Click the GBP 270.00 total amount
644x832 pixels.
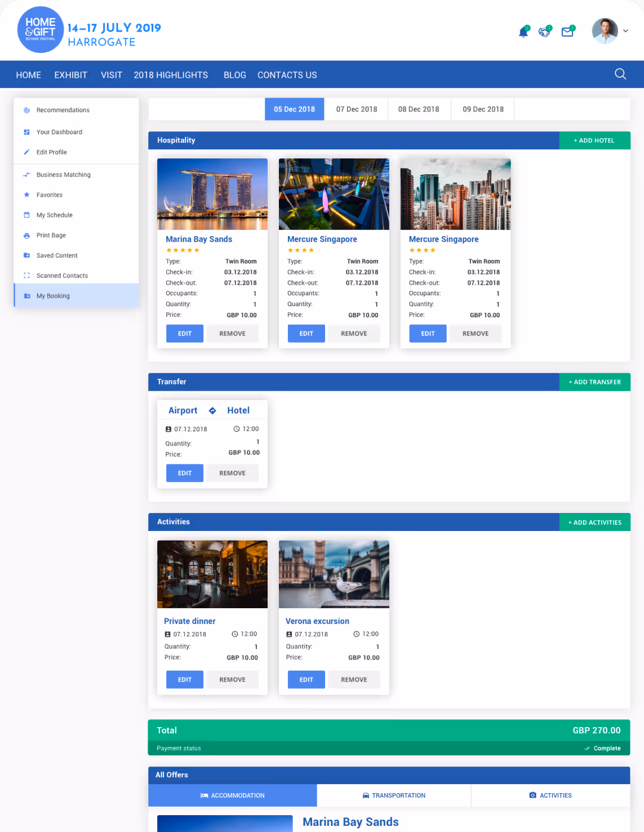point(597,731)
